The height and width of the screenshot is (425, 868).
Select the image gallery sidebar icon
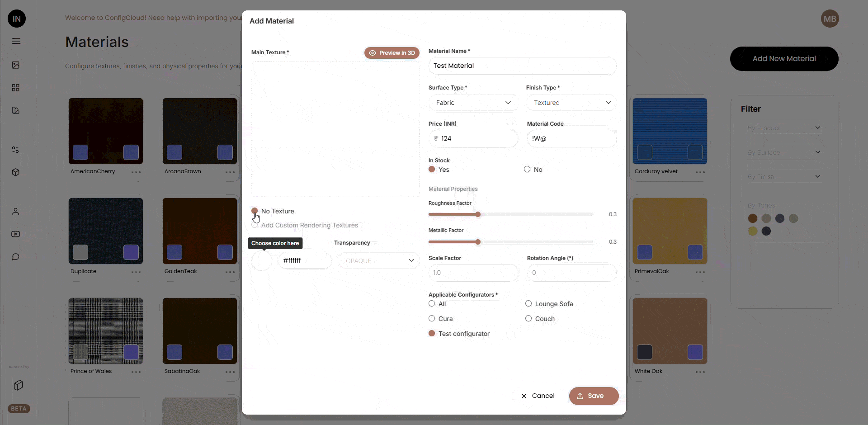click(16, 65)
